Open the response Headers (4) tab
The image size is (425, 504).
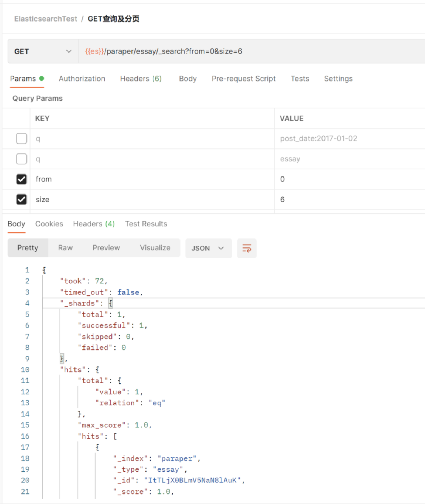94,224
